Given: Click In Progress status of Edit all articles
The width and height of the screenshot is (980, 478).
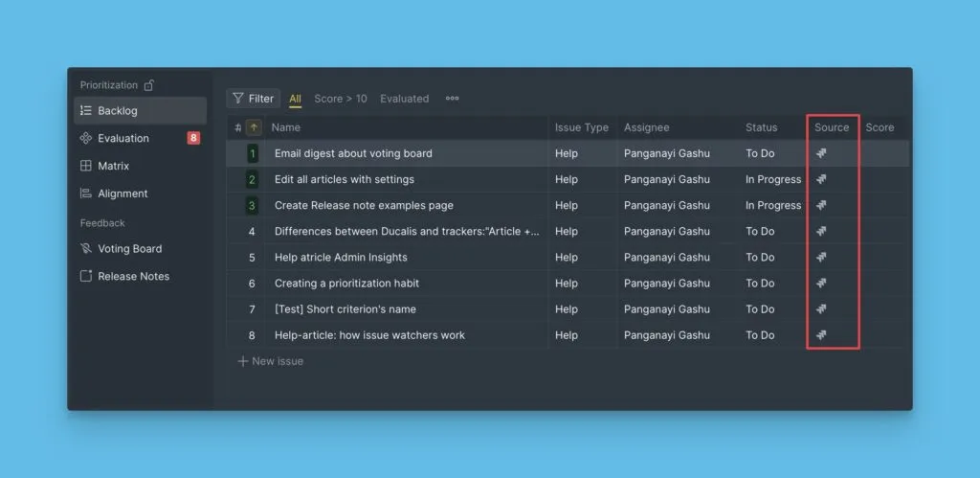Looking at the screenshot, I should pos(773,179).
